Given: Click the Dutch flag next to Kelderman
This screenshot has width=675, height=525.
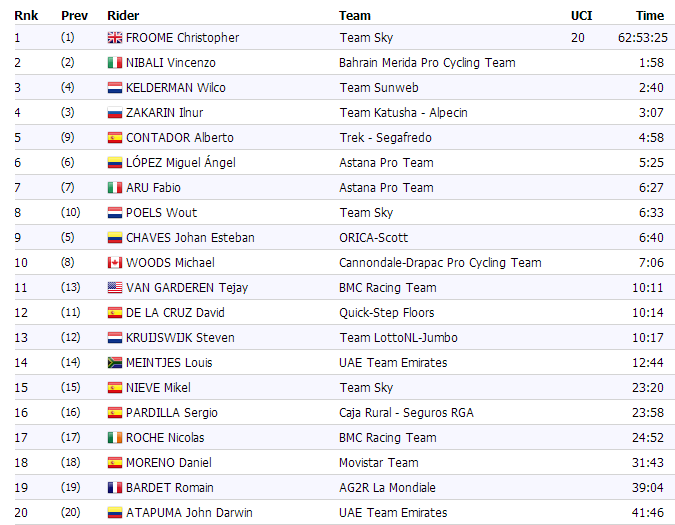Looking at the screenshot, I should point(115,88).
